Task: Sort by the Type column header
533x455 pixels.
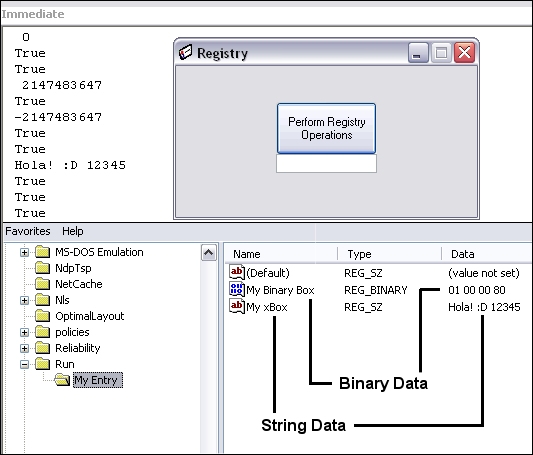Action: (x=389, y=254)
